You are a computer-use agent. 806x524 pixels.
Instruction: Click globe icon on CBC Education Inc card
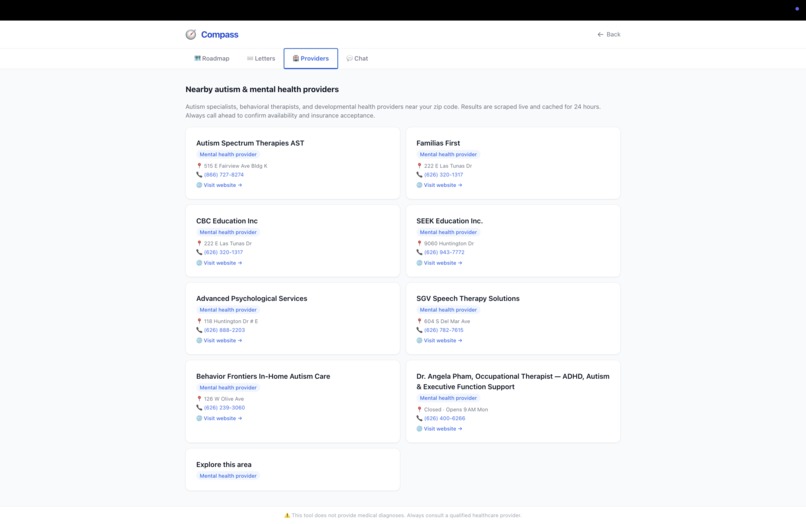tap(199, 263)
